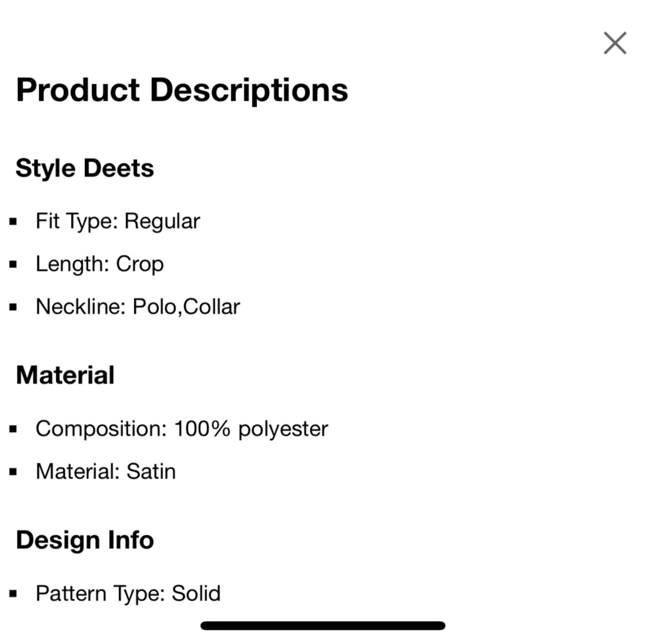Tap the word Regular in Fit Type
645x644 pixels.
[x=162, y=222]
